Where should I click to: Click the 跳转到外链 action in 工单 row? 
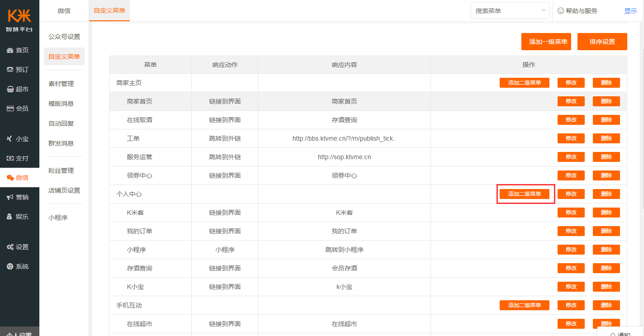pos(225,138)
